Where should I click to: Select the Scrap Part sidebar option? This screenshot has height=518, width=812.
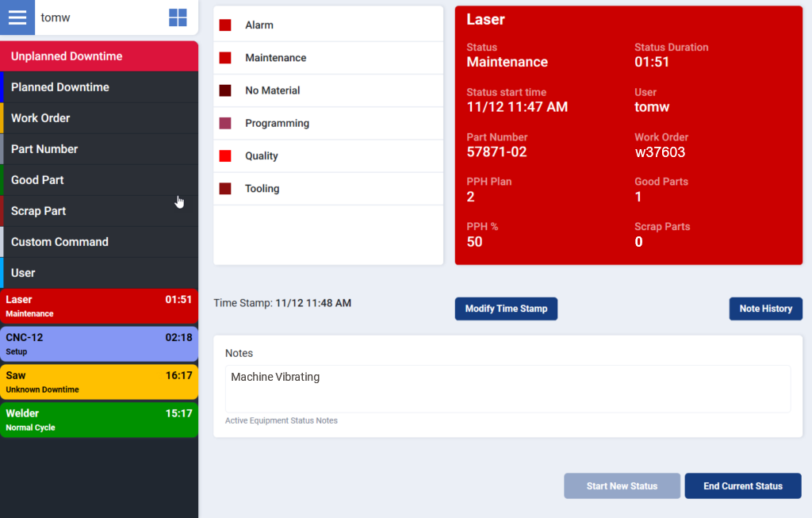pos(99,211)
